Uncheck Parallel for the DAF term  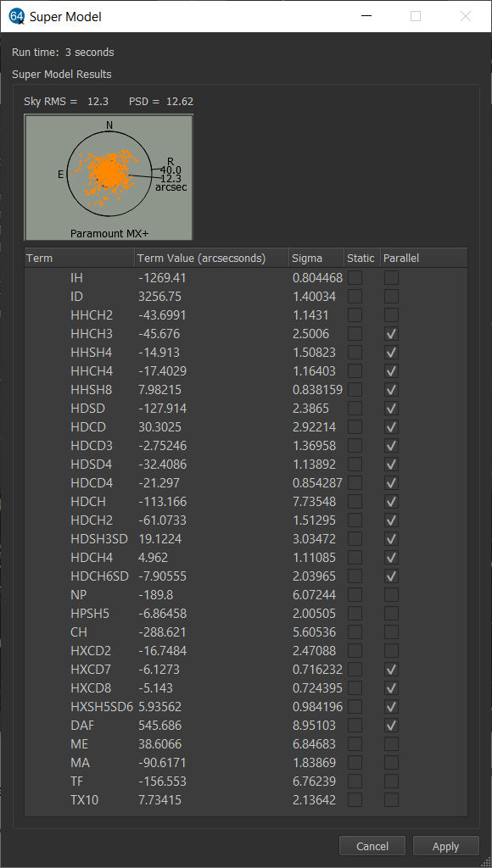(x=392, y=726)
